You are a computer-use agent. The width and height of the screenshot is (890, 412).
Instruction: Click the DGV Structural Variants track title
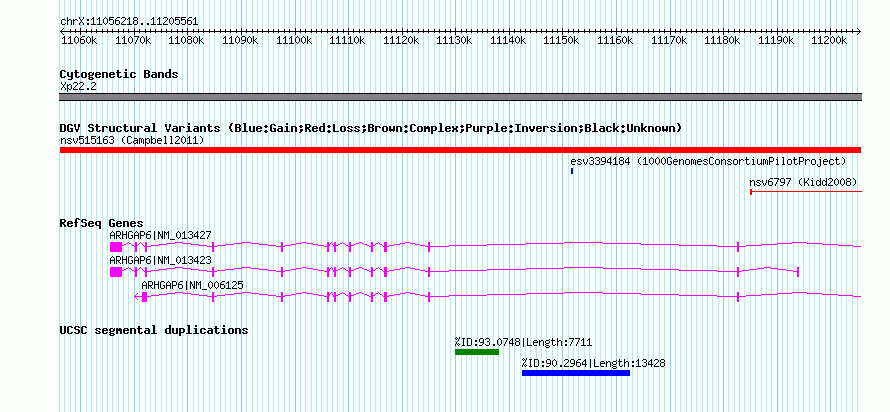[371, 128]
